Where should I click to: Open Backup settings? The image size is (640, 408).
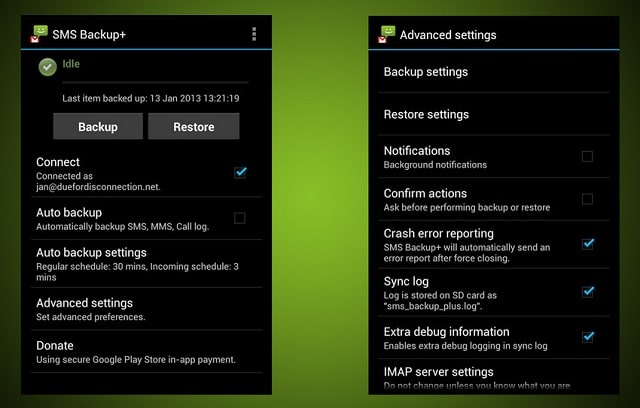click(x=494, y=72)
